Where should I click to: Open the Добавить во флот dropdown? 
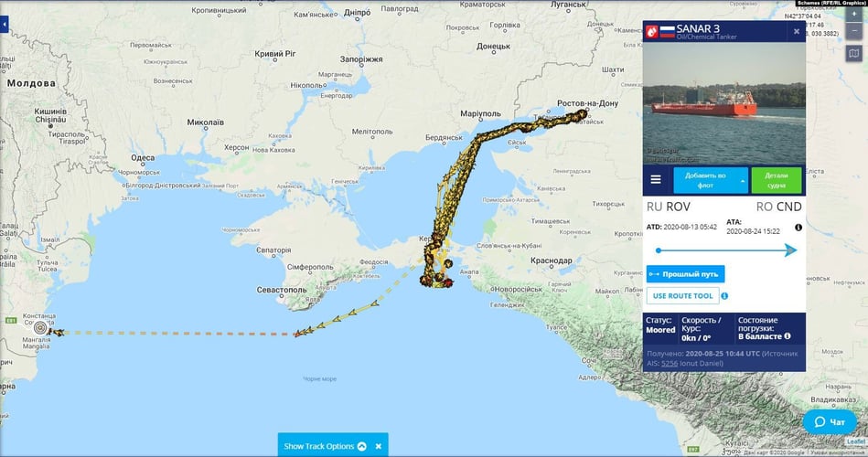712,179
